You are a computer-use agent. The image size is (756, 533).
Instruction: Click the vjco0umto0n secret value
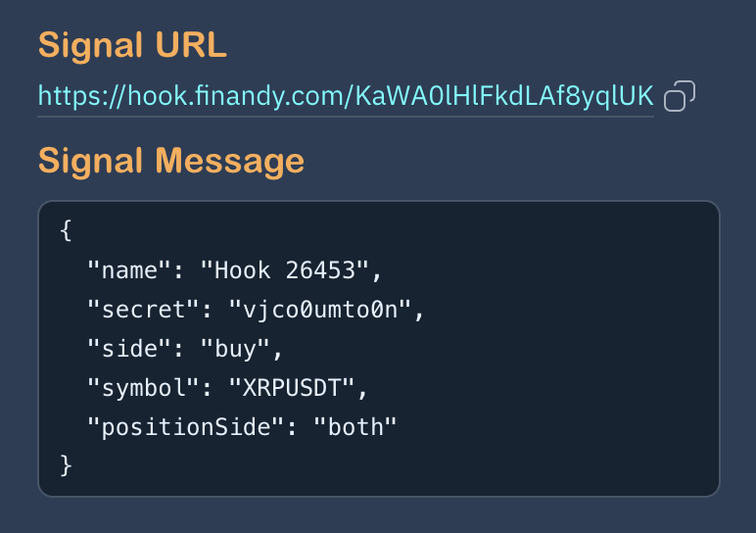coord(320,310)
